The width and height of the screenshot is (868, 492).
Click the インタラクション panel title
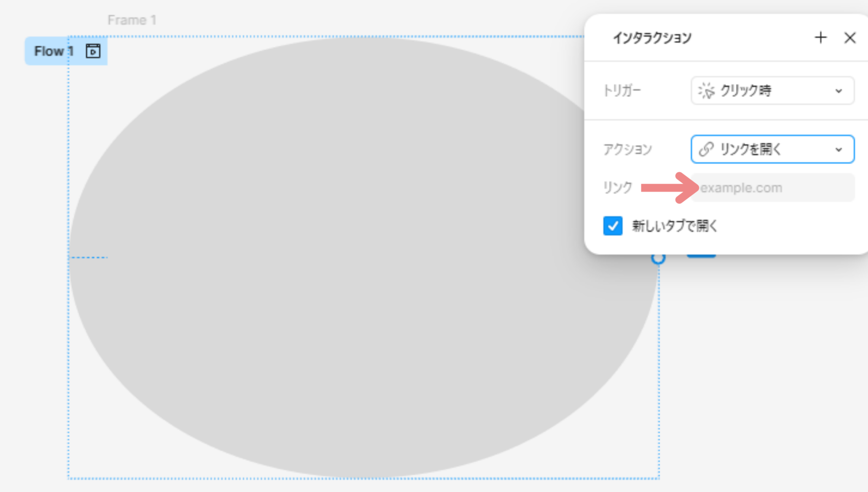tap(652, 38)
